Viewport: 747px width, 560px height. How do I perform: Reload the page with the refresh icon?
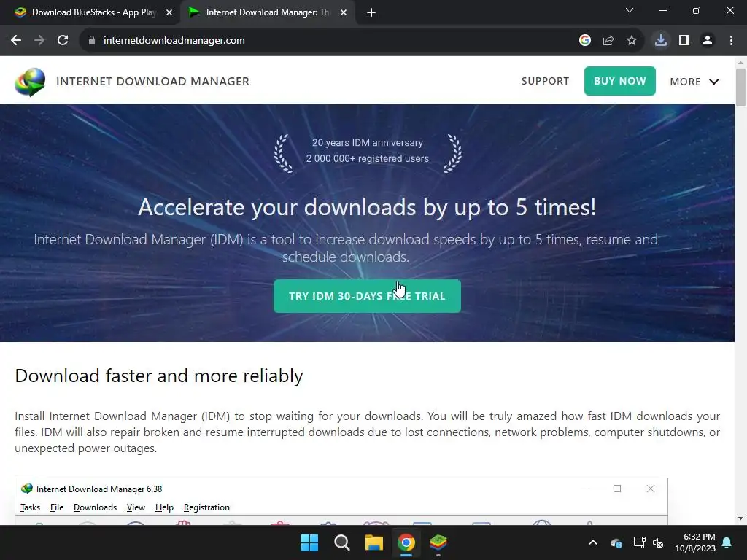(x=63, y=41)
